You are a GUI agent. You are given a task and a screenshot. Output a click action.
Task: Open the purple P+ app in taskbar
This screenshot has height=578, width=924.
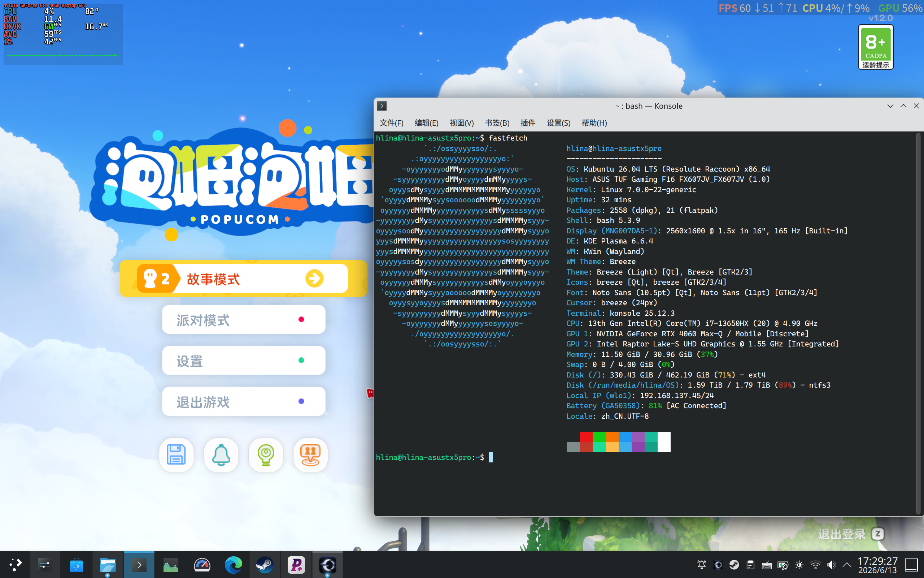[296, 565]
